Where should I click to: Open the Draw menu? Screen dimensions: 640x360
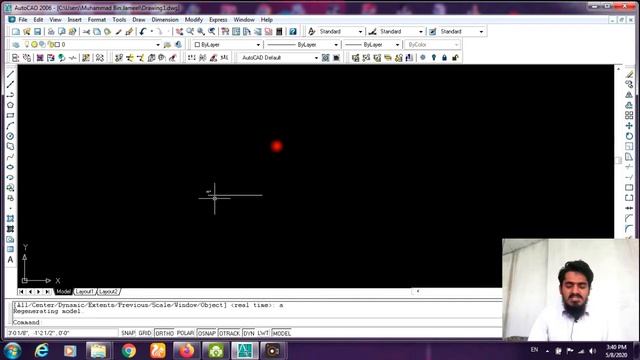pos(139,20)
